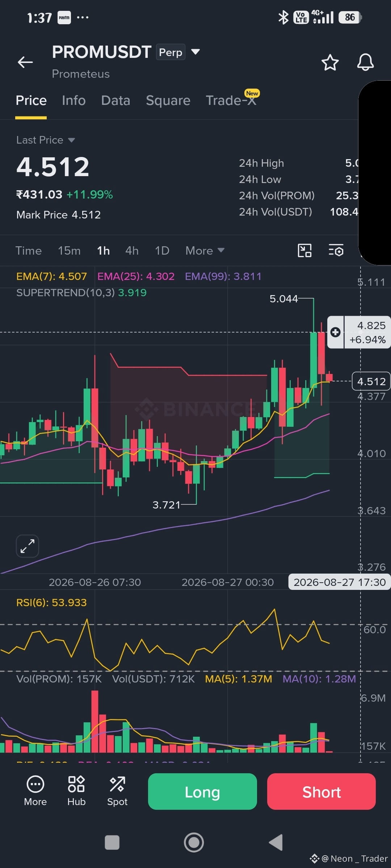Tap the Prometeus token name
Screen dimensions: 391x868
pos(81,74)
